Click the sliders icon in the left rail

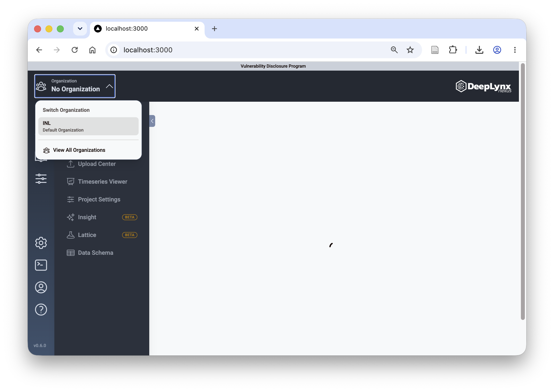(41, 179)
